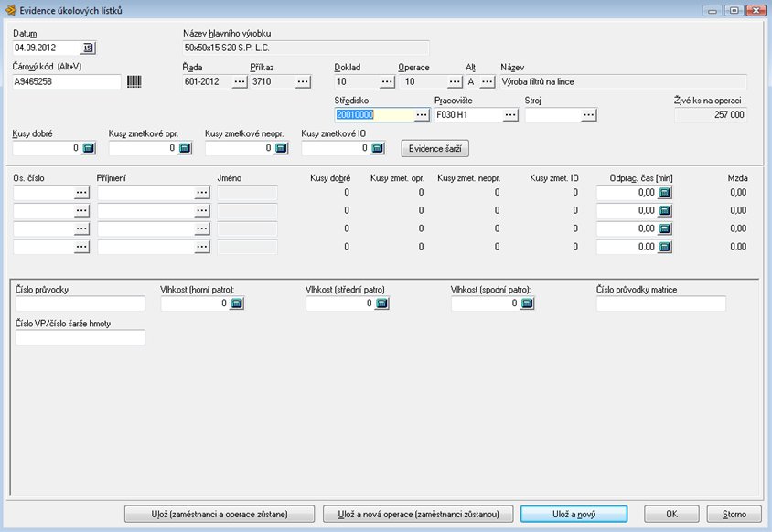Image resolution: width=772 pixels, height=532 pixels.
Task: Open calculator for Kusy dobré field
Action: [x=89, y=148]
